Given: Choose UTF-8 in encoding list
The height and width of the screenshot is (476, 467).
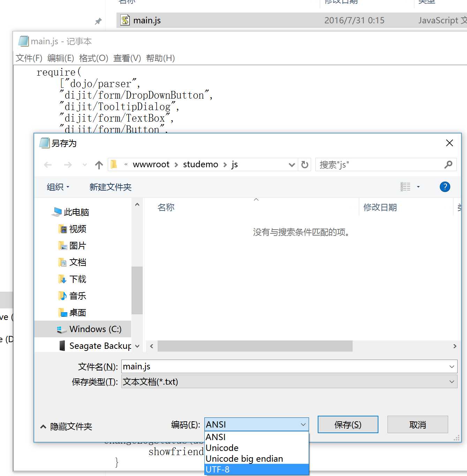Looking at the screenshot, I should (256, 469).
